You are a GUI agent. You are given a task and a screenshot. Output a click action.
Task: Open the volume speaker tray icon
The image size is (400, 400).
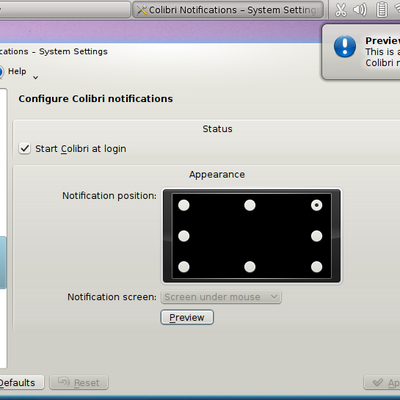[x=360, y=10]
